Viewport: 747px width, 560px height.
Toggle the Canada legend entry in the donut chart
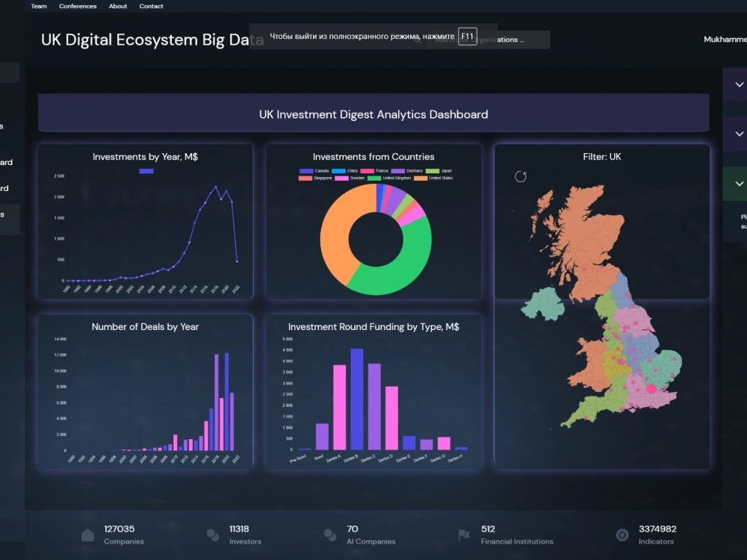[x=314, y=171]
